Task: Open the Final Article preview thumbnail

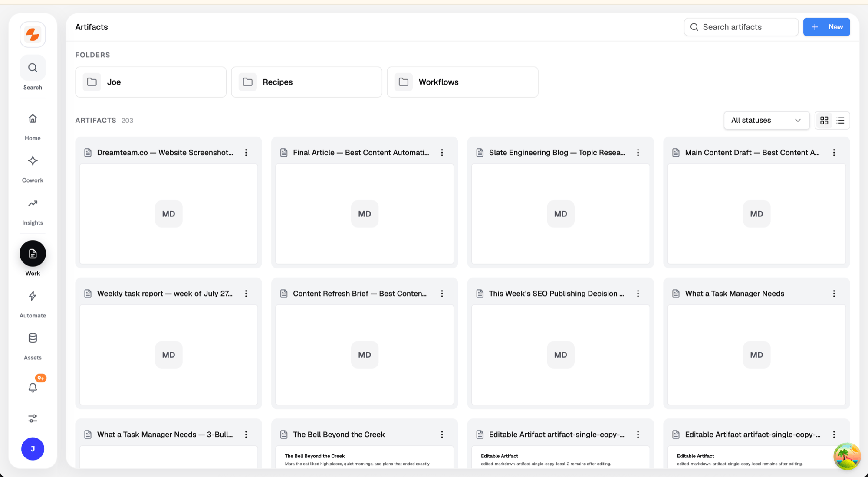Action: click(x=365, y=214)
